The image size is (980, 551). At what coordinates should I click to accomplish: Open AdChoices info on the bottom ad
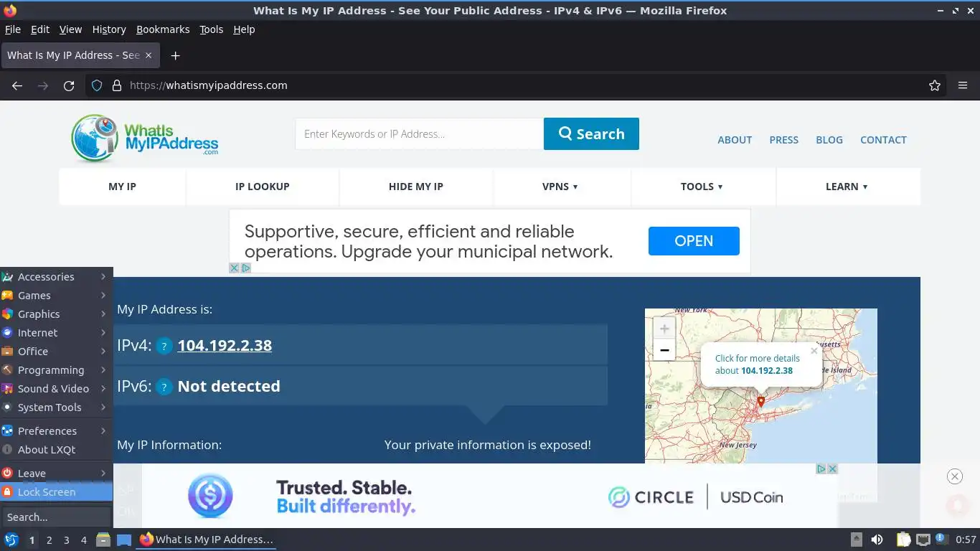[821, 468]
